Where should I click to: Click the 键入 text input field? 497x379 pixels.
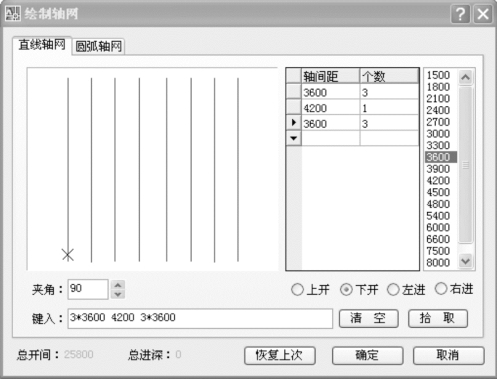point(200,318)
